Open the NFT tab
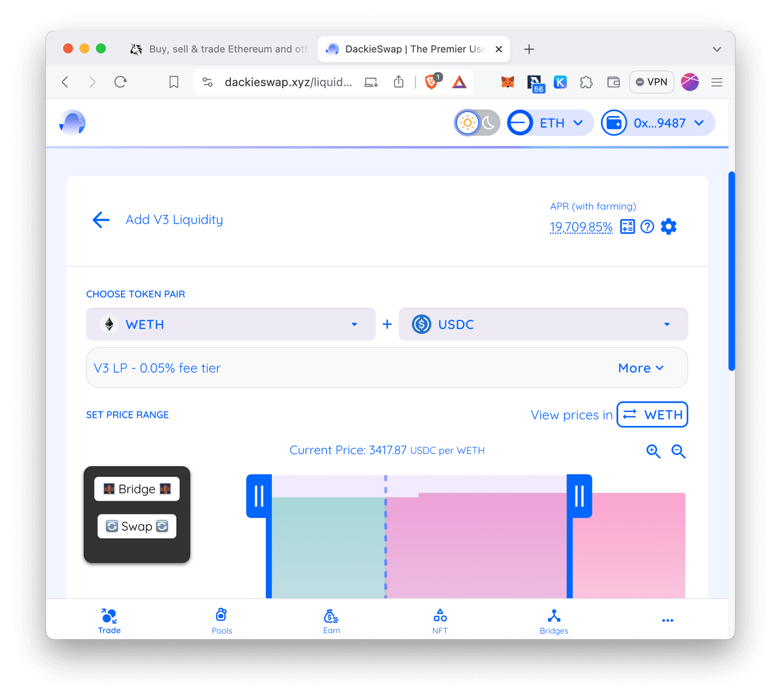This screenshot has height=700, width=781. coord(440,621)
